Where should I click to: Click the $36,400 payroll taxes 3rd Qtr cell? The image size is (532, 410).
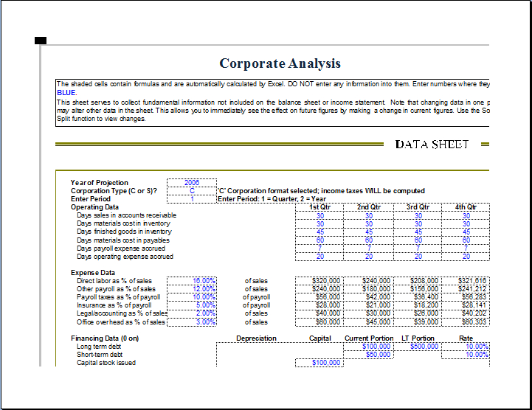(x=418, y=297)
